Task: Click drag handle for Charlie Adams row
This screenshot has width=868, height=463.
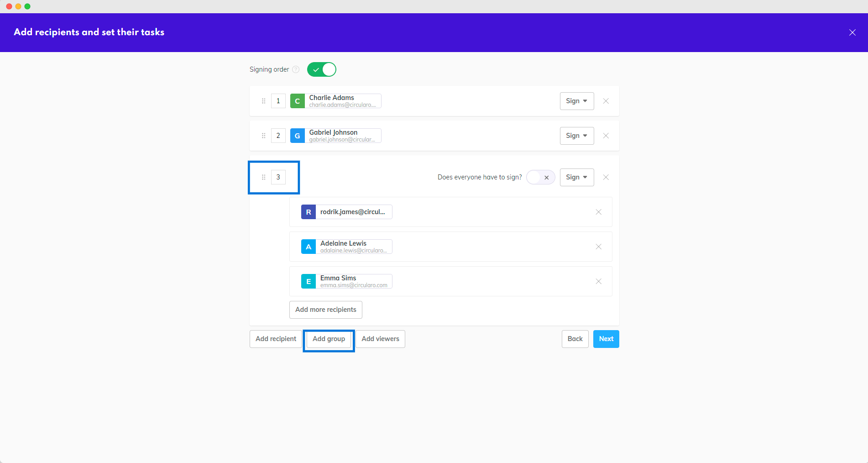Action: (263, 101)
